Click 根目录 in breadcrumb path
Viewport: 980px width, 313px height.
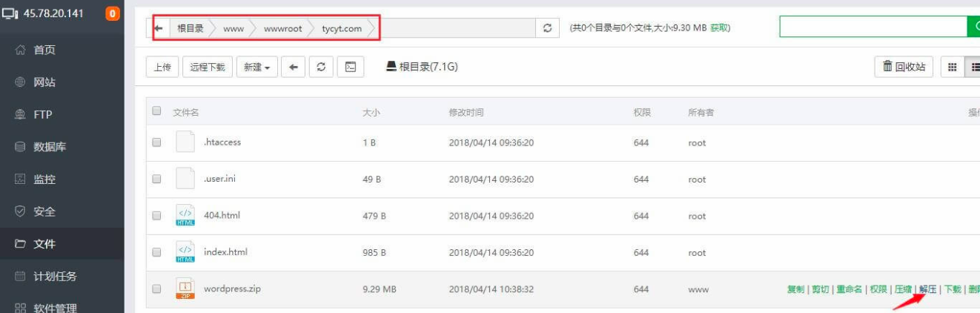click(191, 28)
